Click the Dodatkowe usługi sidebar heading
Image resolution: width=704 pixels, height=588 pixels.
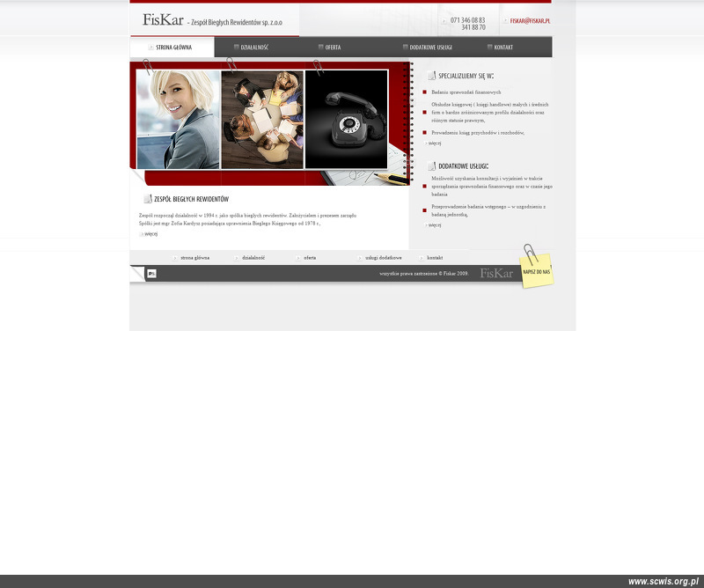click(464, 166)
